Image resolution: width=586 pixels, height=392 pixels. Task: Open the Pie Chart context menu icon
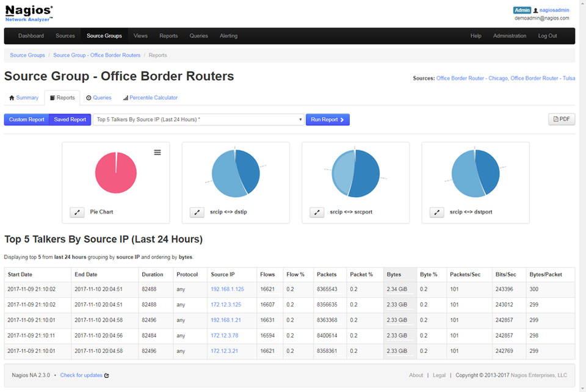click(x=157, y=152)
